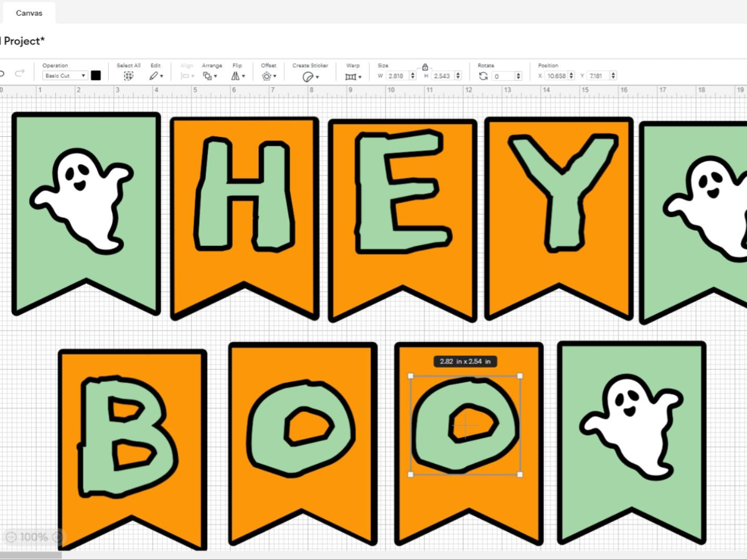This screenshot has width=747, height=560.
Task: Toggle the size lock aspect ratio
Action: point(425,67)
